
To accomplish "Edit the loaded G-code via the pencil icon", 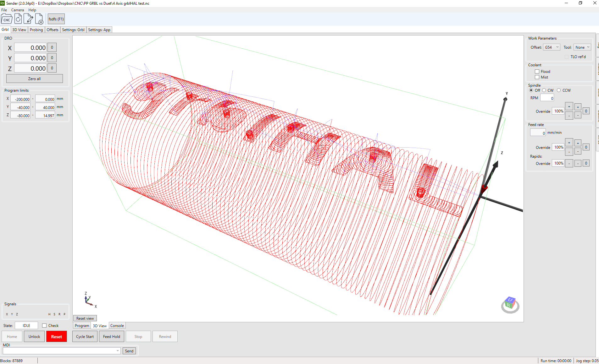I will 28,19.
